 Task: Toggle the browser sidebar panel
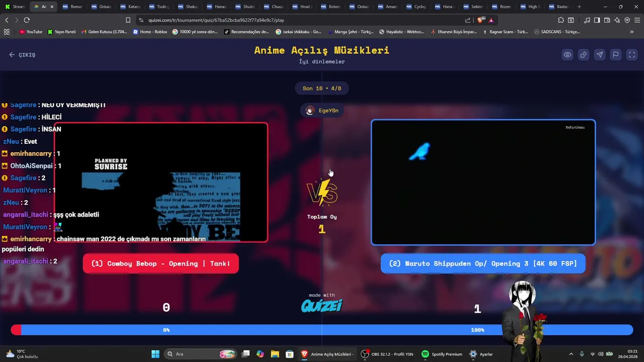597,20
